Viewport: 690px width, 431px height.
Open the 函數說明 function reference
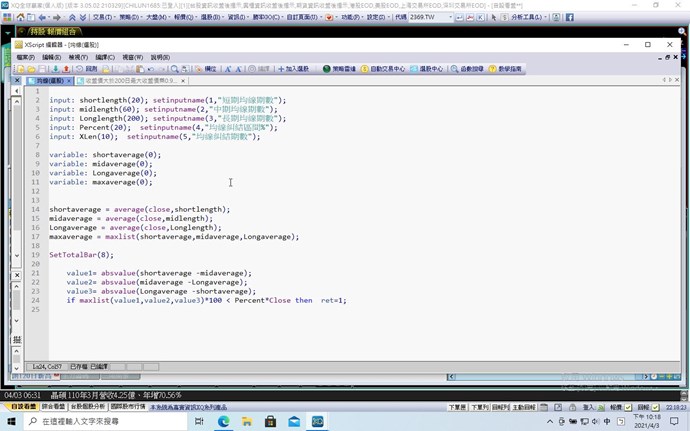[x=467, y=69]
